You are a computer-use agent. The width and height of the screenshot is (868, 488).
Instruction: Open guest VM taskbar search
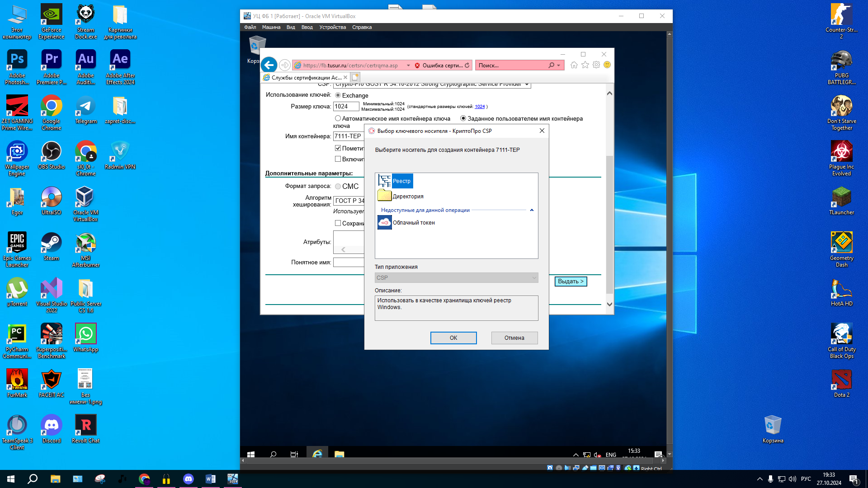click(x=273, y=454)
